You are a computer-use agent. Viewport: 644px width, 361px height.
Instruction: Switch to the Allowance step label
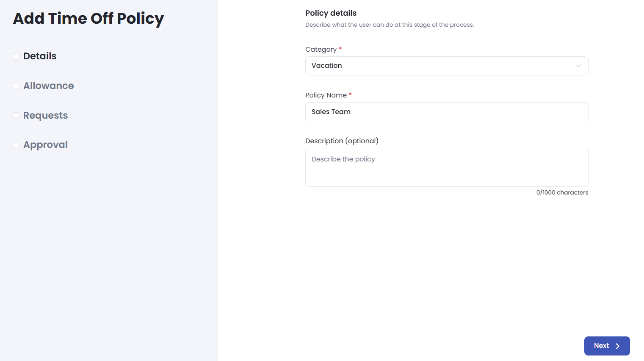(49, 86)
